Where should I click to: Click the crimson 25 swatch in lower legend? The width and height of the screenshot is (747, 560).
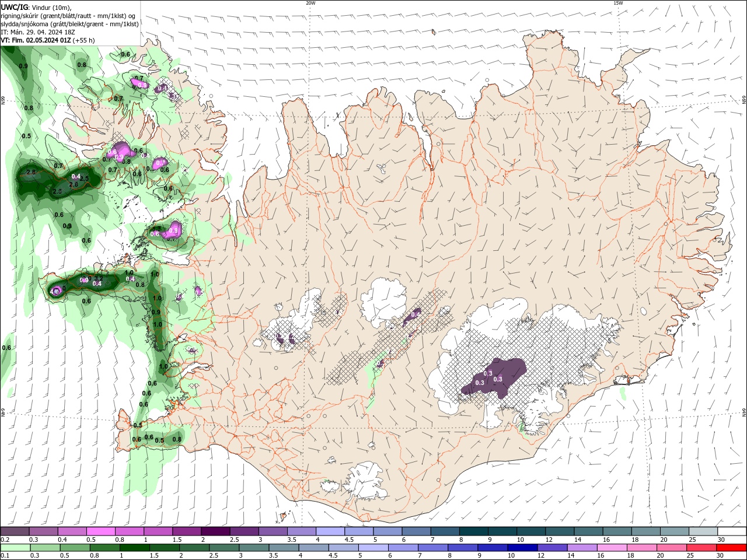click(701, 548)
